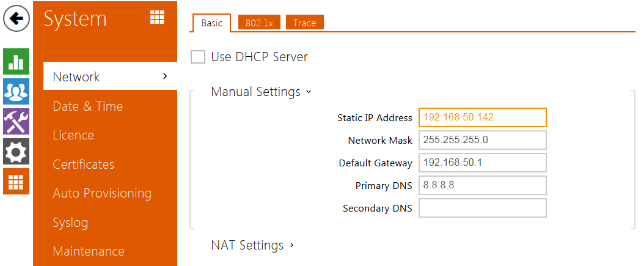
Task: Open the Licence menu item
Action: pos(73,135)
